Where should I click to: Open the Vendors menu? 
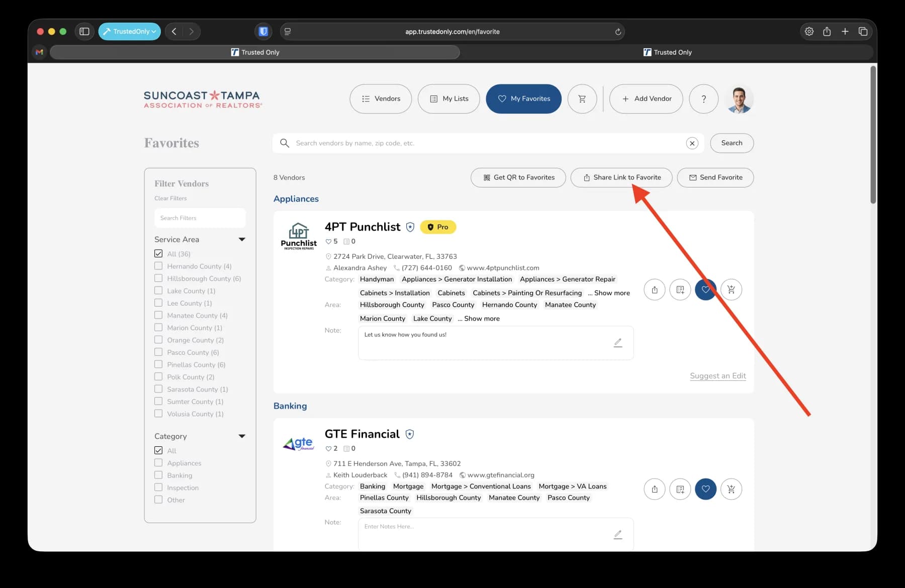click(x=381, y=99)
